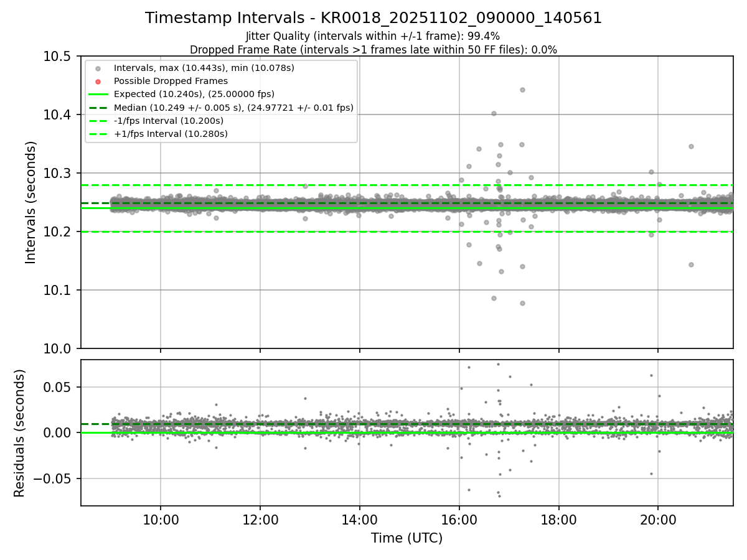The width and height of the screenshot is (747, 560).
Task: Click the 'Intervals (seconds)' y-axis label
Action: (31, 202)
